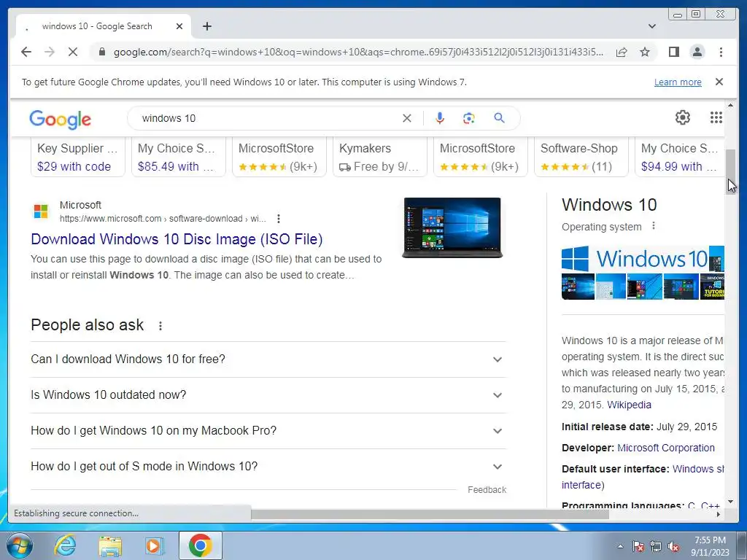Screen dimensions: 747x560
Task: Search by image with Google Lens
Action: coord(469,118)
